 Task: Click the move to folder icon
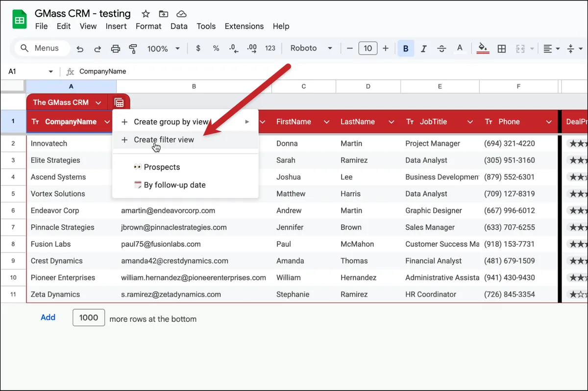coord(164,14)
